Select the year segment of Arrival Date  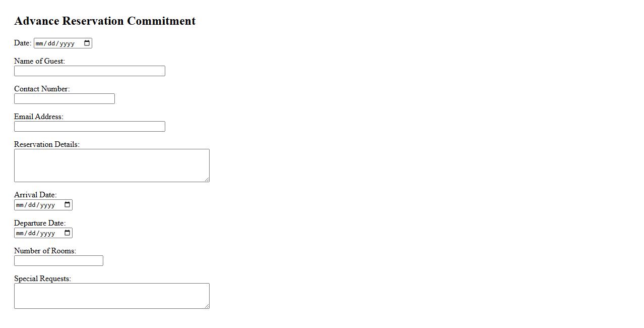pyautogui.click(x=47, y=205)
